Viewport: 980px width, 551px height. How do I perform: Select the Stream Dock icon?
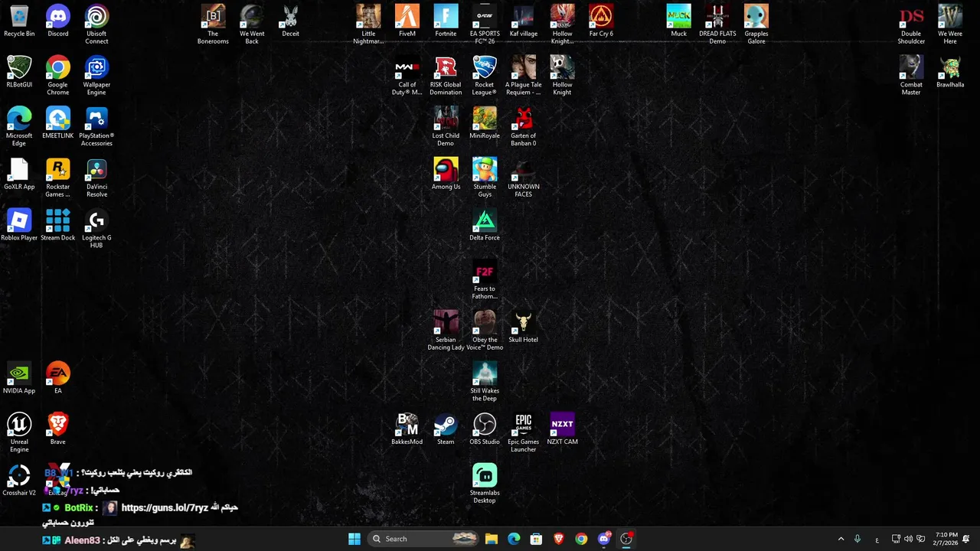(x=58, y=225)
